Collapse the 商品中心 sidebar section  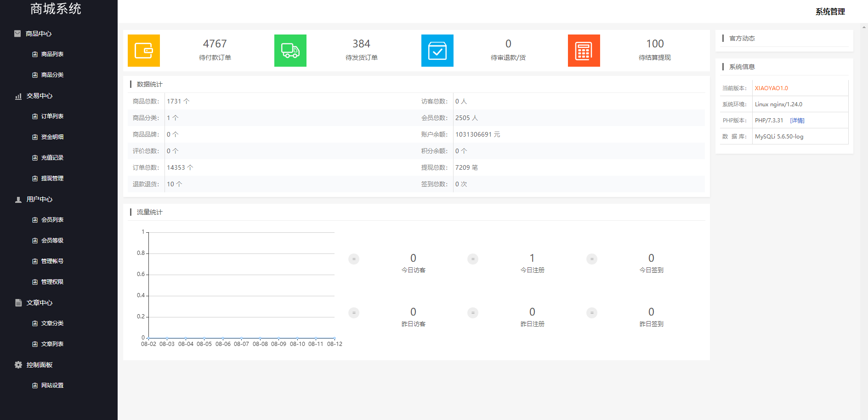(39, 34)
